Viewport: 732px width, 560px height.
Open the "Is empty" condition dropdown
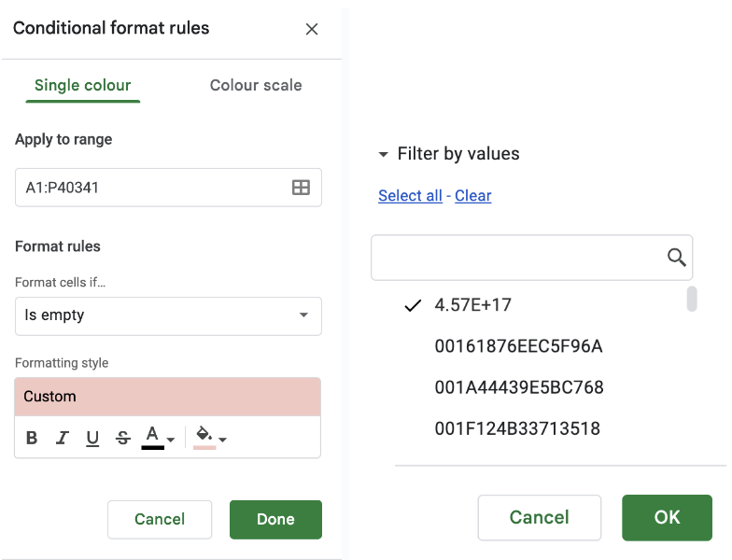pyautogui.click(x=168, y=315)
